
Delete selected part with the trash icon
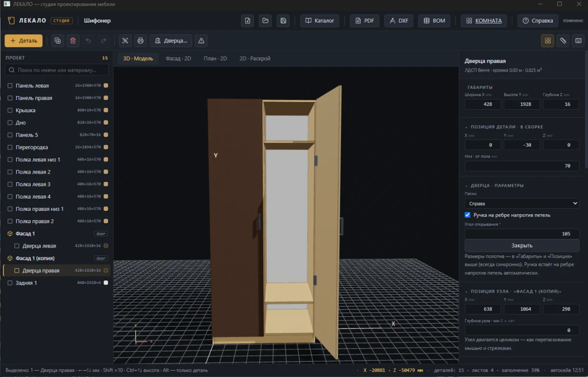point(73,41)
